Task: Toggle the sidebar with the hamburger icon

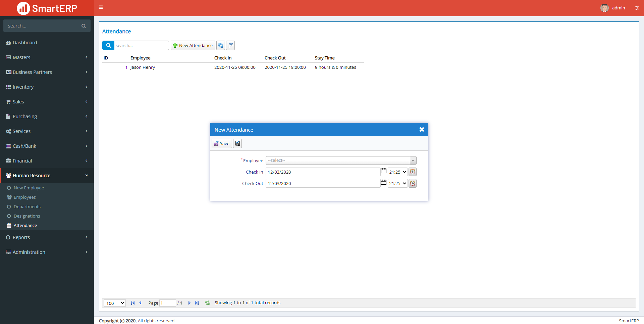Action: click(x=101, y=7)
